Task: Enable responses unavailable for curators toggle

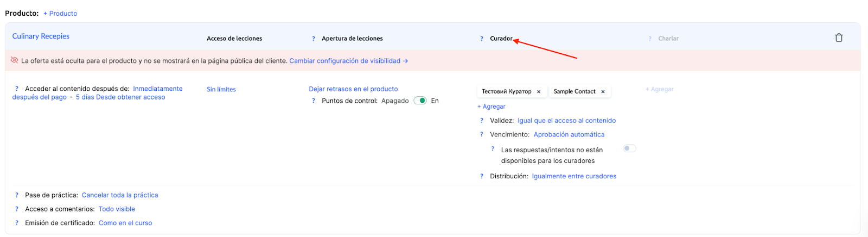Action: [x=629, y=148]
